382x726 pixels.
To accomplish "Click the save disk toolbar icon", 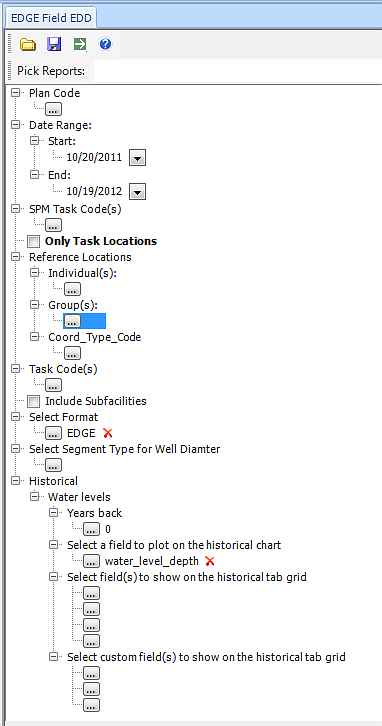I will [x=54, y=44].
